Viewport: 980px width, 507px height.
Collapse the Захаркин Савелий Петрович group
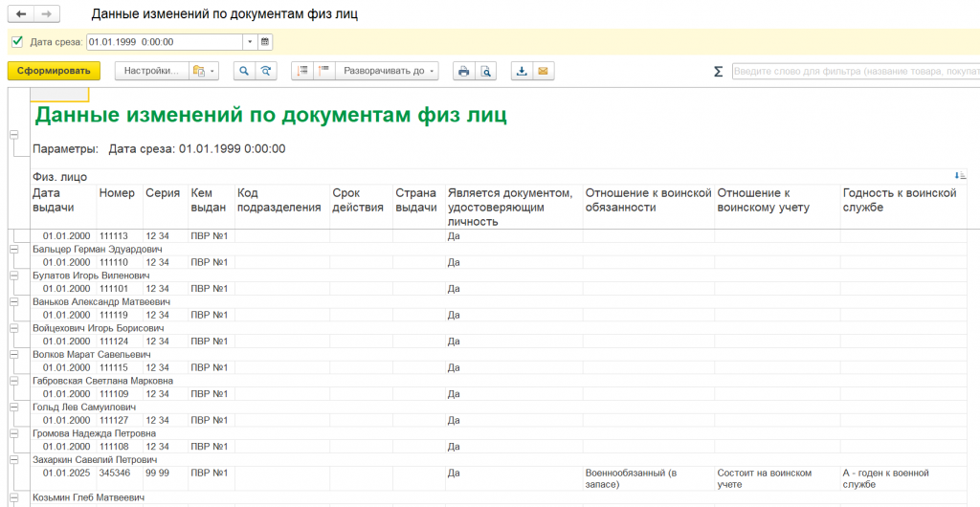coord(13,460)
